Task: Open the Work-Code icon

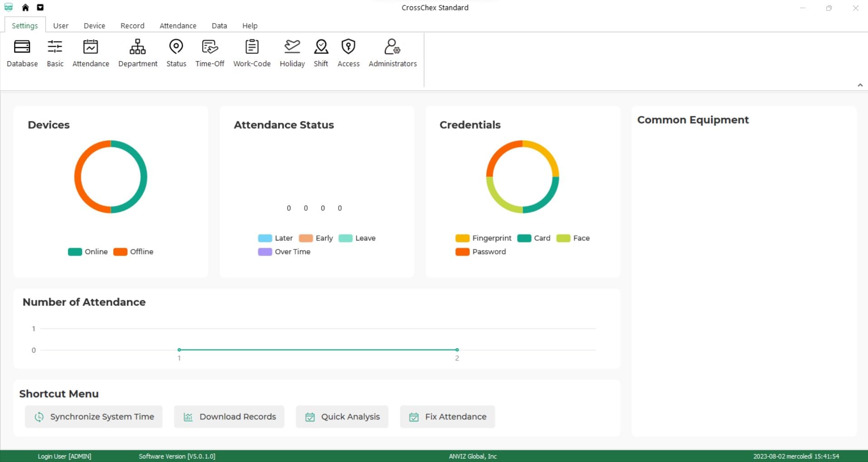Action: pyautogui.click(x=252, y=53)
